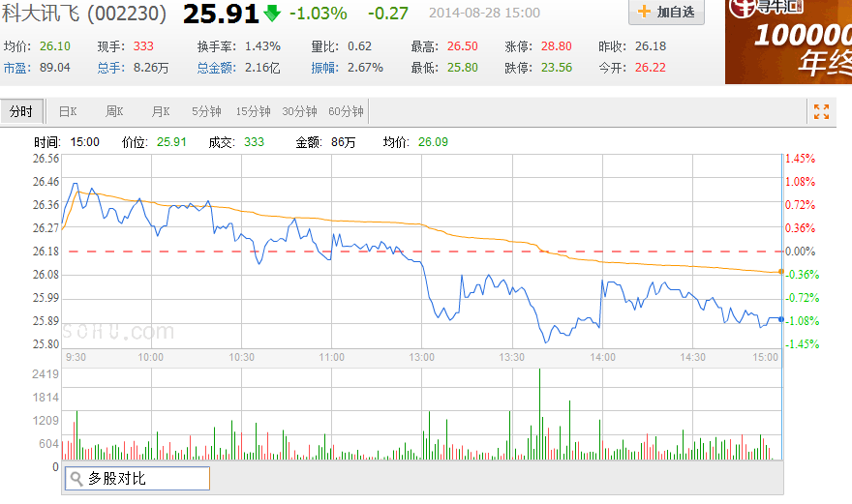852x504 pixels.
Task: Click the 涨停 value 28.80
Action: click(557, 46)
